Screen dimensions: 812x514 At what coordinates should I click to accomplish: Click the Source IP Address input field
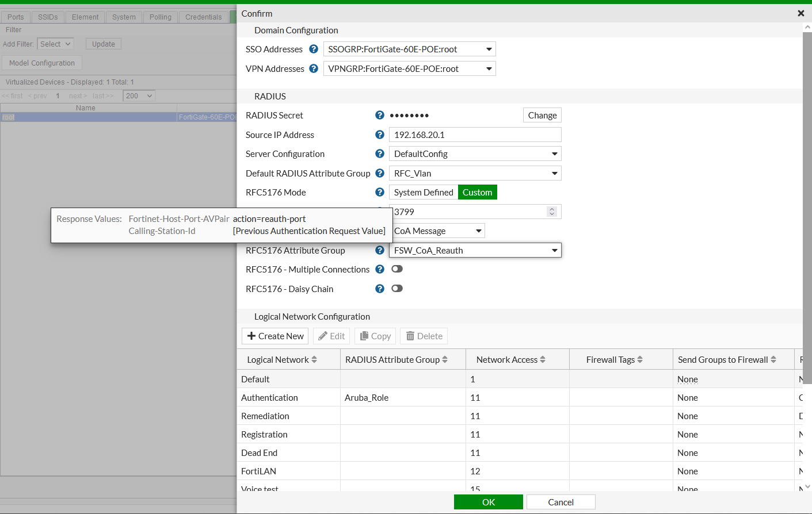[x=475, y=135]
